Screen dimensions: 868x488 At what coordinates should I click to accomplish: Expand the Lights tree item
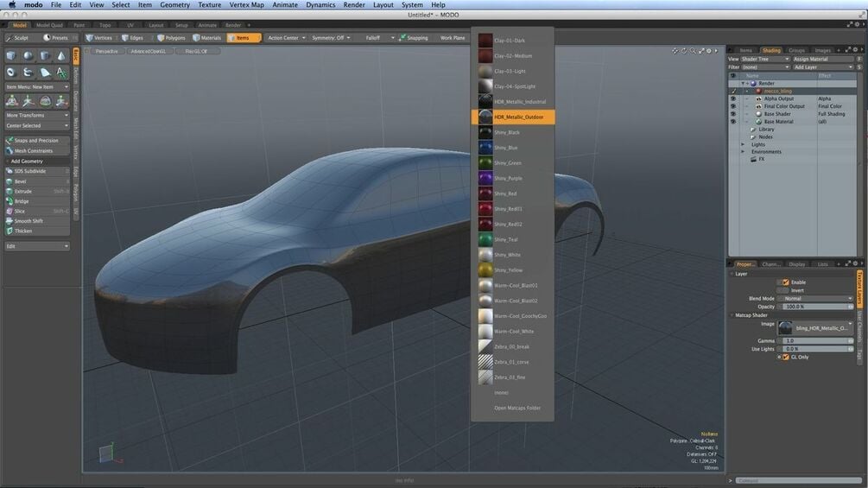click(x=743, y=144)
